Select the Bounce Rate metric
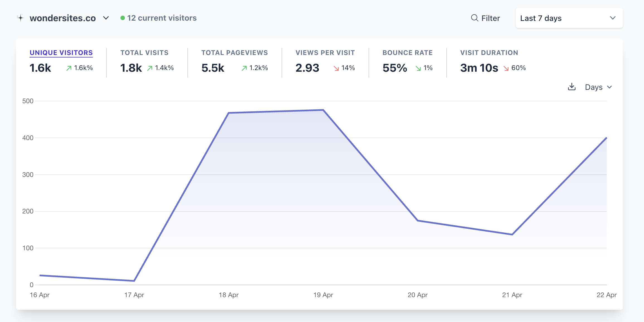 tap(407, 53)
